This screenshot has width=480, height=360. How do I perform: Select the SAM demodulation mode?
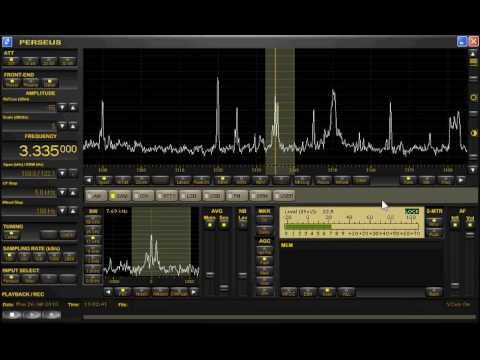click(x=120, y=196)
